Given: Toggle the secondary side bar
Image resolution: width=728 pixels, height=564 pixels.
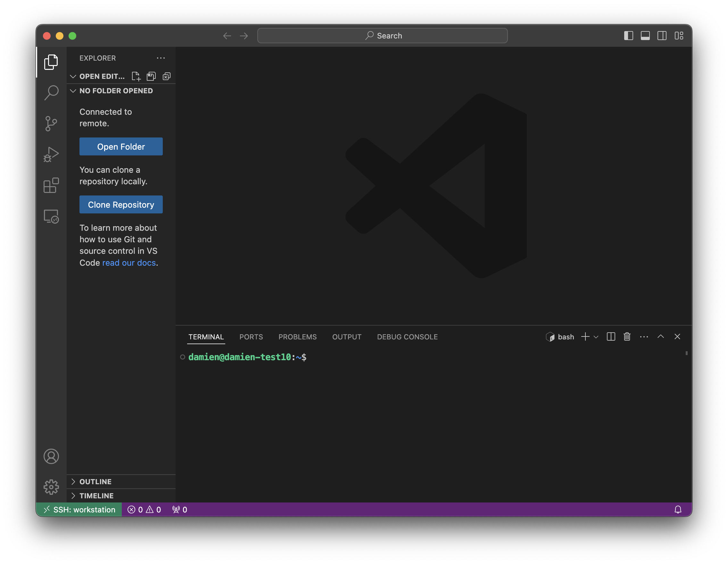Looking at the screenshot, I should (x=662, y=36).
